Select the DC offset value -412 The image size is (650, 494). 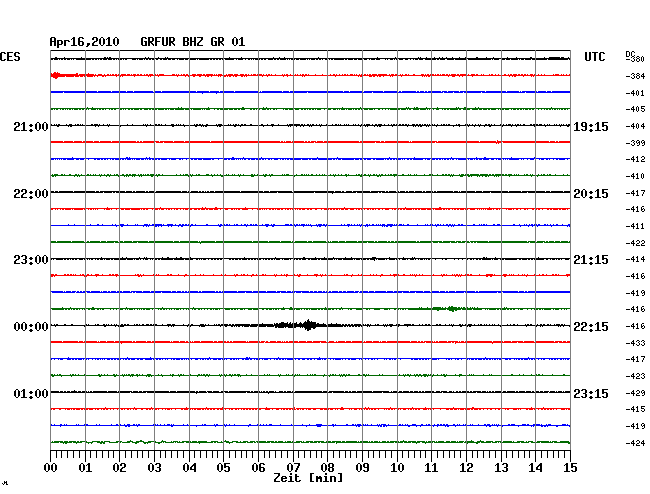pyautogui.click(x=635, y=159)
